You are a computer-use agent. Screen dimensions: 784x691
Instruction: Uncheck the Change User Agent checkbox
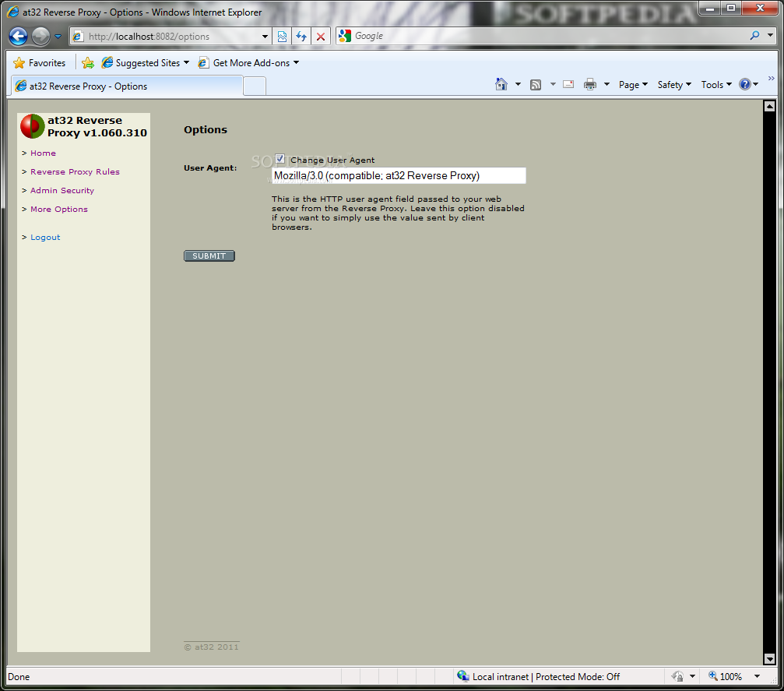[280, 159]
